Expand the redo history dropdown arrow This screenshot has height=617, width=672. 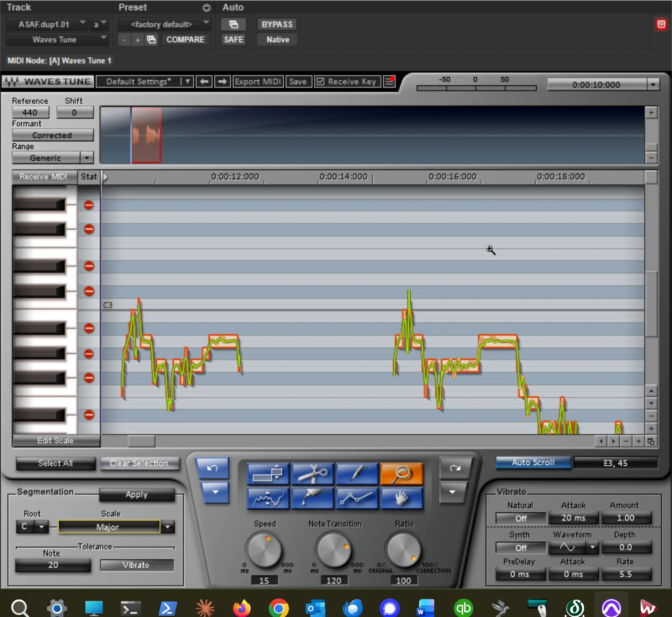point(452,492)
